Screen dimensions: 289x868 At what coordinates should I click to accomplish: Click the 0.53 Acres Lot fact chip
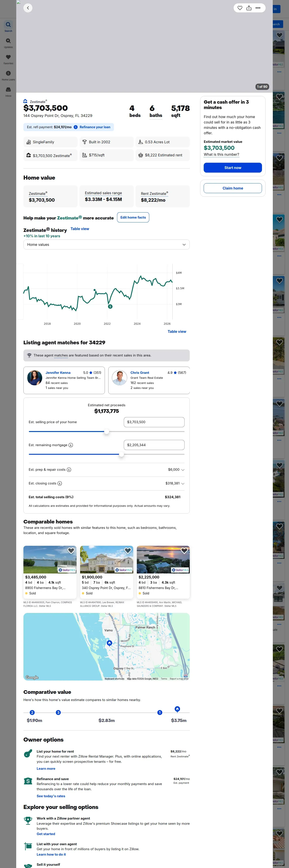click(163, 142)
